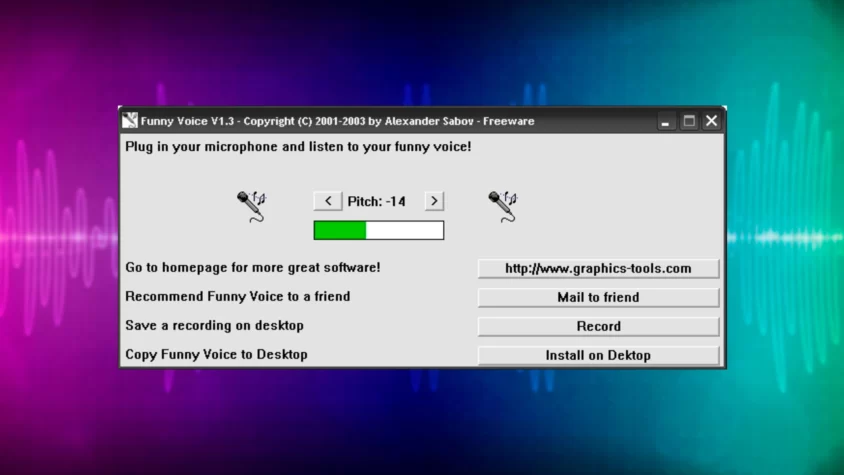Click 'Recommend Funny Voice to a friend' text
Screen dimensions: 844x475
pos(237,296)
